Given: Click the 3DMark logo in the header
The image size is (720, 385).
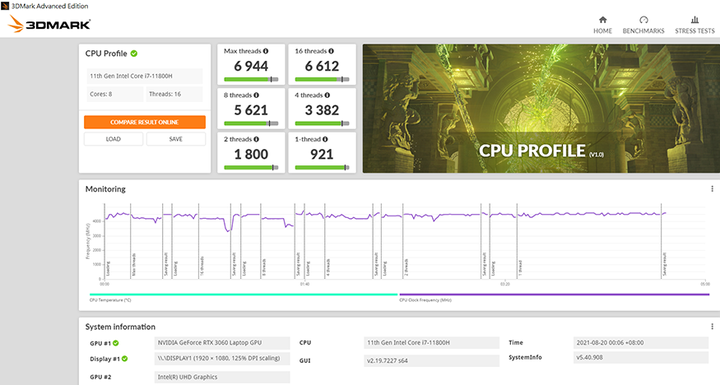Looking at the screenshot, I should [x=50, y=24].
